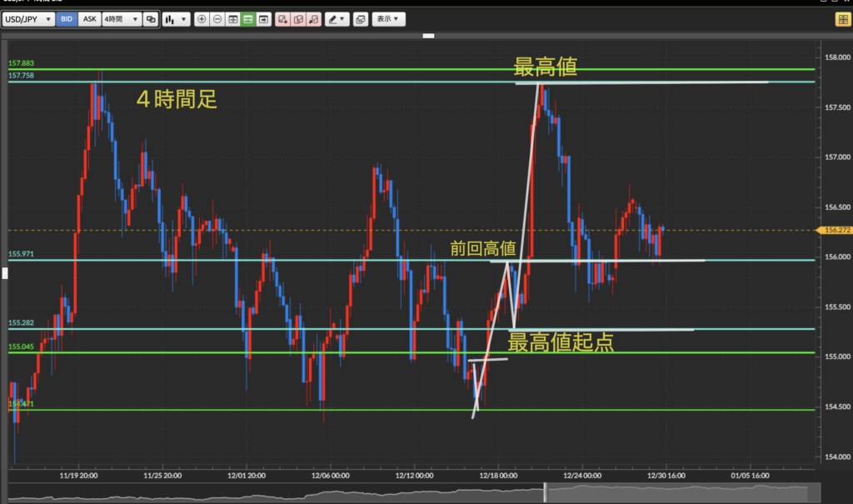Switch price display to BID

tap(67, 19)
